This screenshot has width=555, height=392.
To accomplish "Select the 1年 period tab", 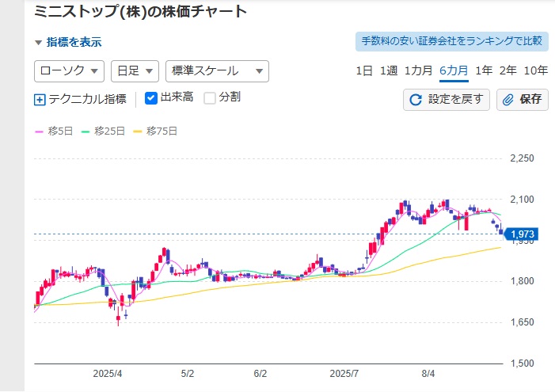I will 484,70.
